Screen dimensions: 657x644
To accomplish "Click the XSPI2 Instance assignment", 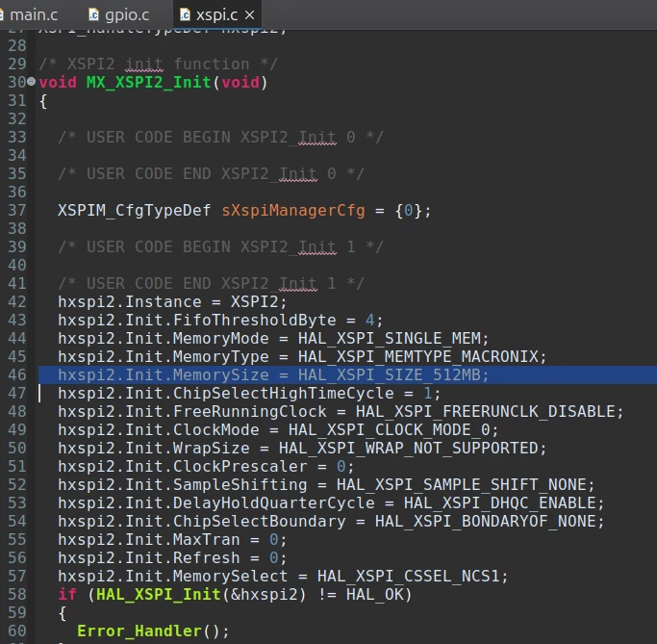I will tap(172, 302).
